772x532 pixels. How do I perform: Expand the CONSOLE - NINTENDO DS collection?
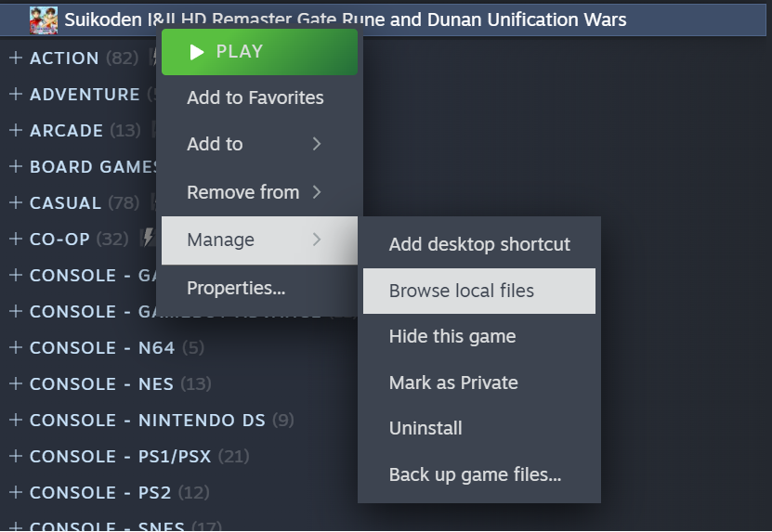(x=15, y=420)
